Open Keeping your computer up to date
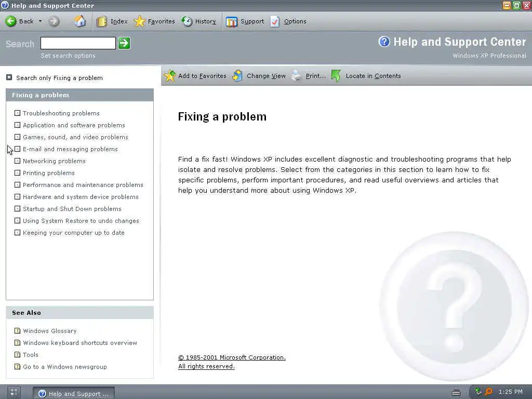This screenshot has width=532, height=399. 74,233
